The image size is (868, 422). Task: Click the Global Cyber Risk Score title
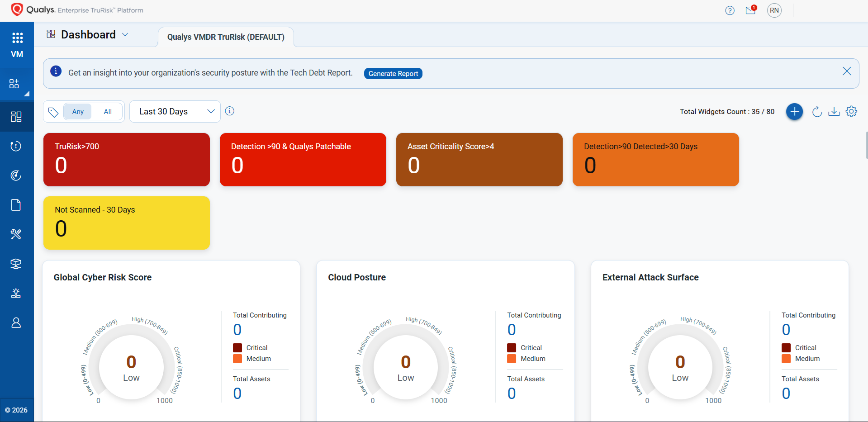tap(103, 277)
